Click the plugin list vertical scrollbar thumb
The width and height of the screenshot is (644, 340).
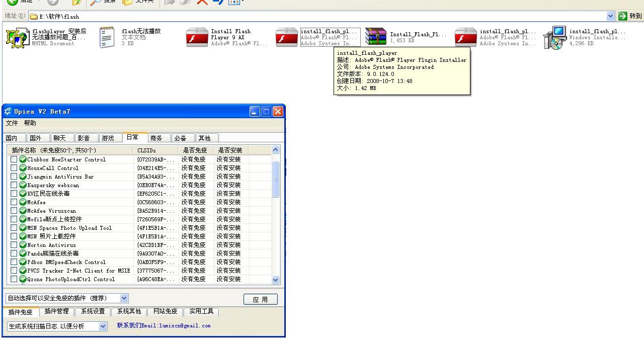click(276, 179)
